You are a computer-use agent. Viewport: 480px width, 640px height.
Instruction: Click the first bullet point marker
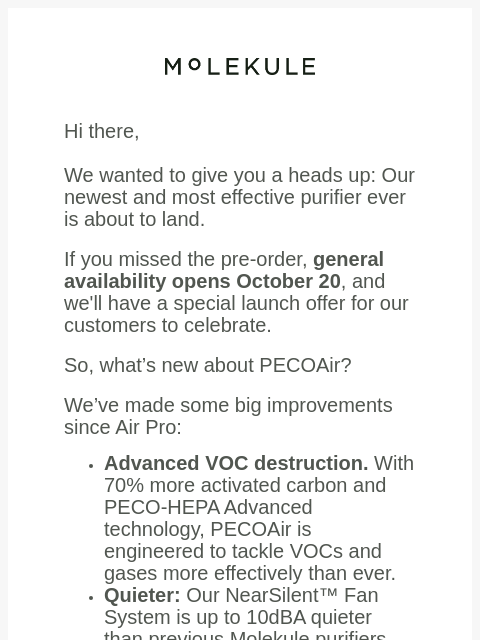[x=91, y=466]
